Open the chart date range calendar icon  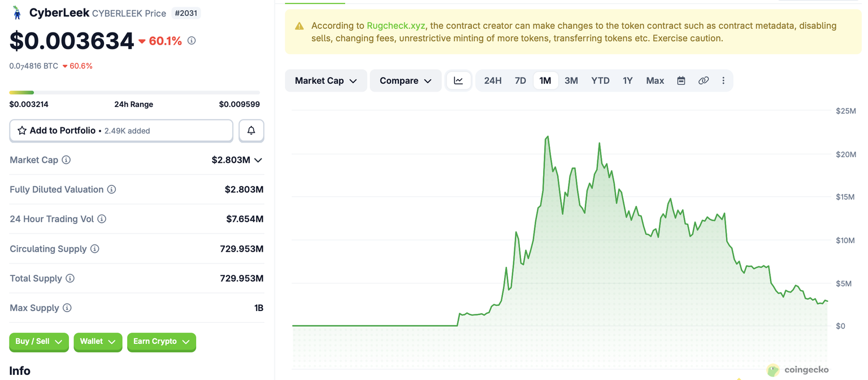pyautogui.click(x=681, y=81)
